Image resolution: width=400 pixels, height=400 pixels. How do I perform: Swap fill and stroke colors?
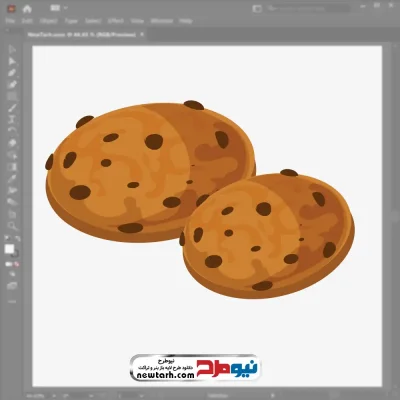click(17, 239)
